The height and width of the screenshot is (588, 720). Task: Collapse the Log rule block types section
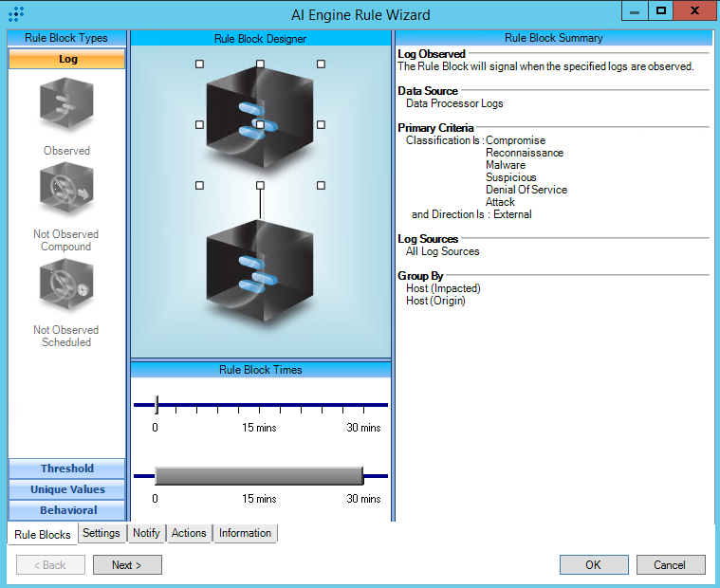coord(66,59)
